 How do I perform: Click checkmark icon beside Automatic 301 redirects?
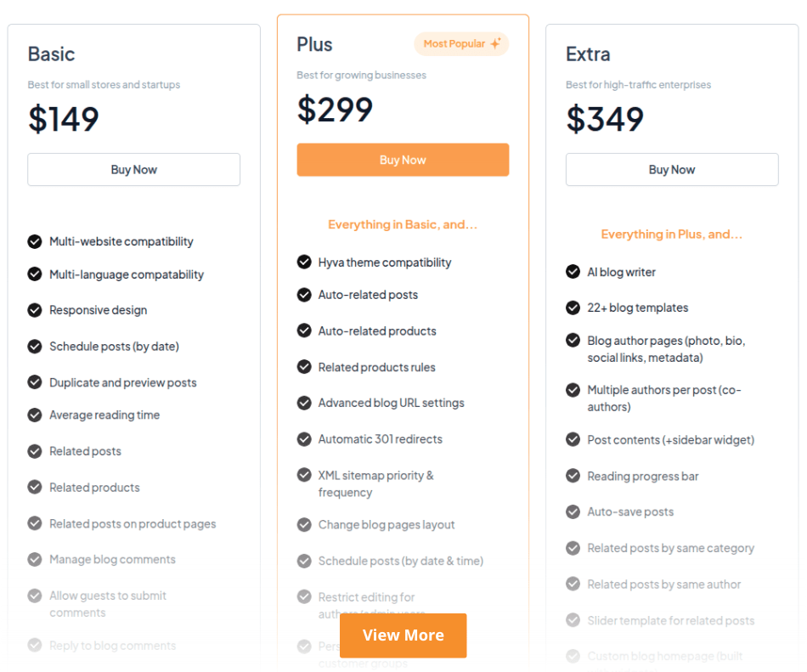[x=304, y=439]
